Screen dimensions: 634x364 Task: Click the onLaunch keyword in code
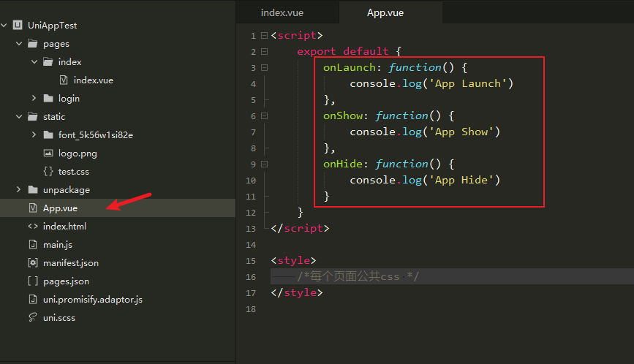[x=350, y=67]
